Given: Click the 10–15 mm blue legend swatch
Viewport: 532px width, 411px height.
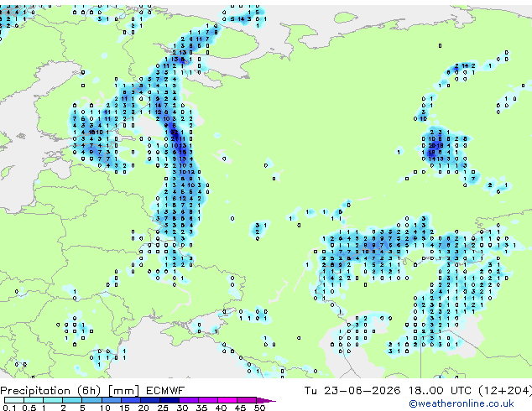Looking at the screenshot, I should (112, 400).
